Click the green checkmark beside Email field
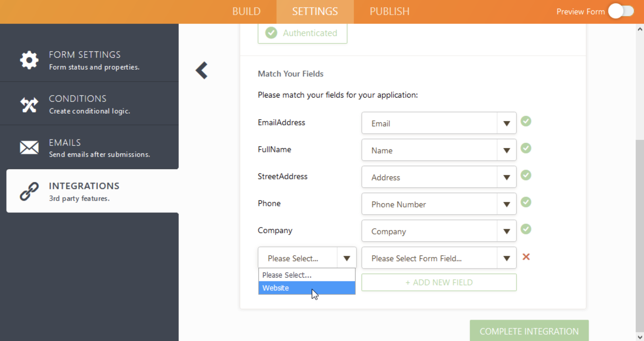 (x=526, y=121)
